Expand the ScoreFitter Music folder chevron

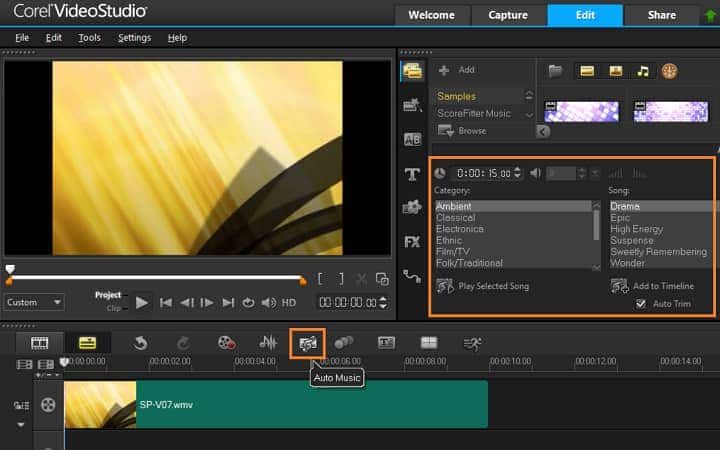(530, 114)
